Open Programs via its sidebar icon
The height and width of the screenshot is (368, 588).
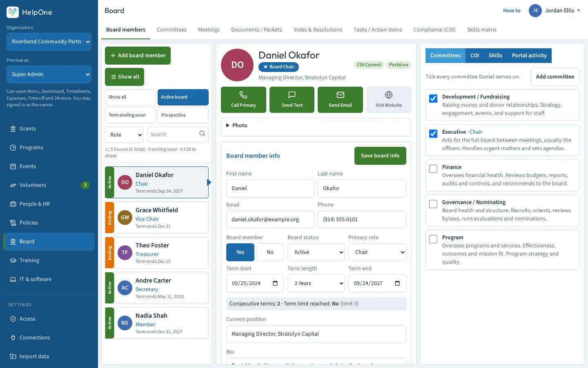pos(13,148)
